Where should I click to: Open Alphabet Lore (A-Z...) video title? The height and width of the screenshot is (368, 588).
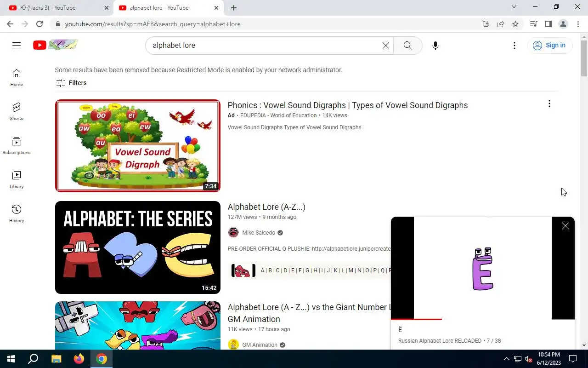(266, 207)
